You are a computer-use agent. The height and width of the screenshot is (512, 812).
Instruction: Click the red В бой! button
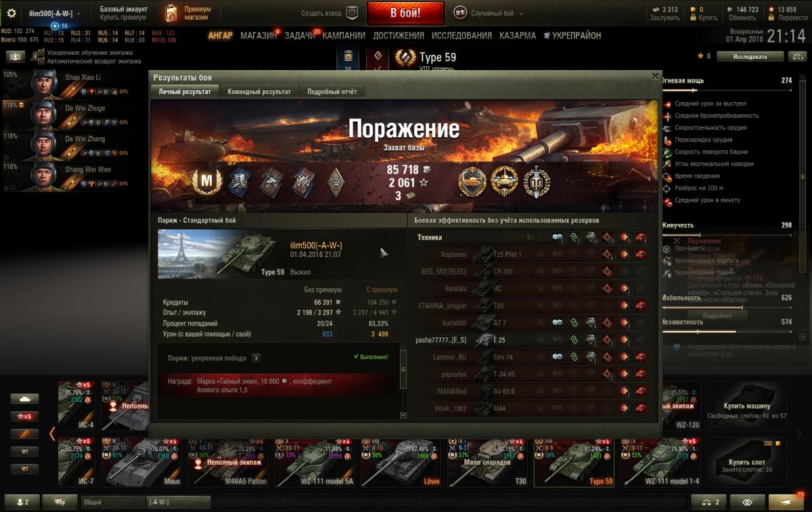point(406,13)
